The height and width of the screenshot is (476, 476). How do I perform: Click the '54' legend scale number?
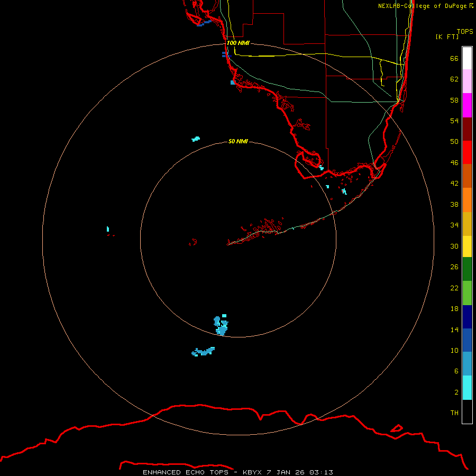click(454, 121)
